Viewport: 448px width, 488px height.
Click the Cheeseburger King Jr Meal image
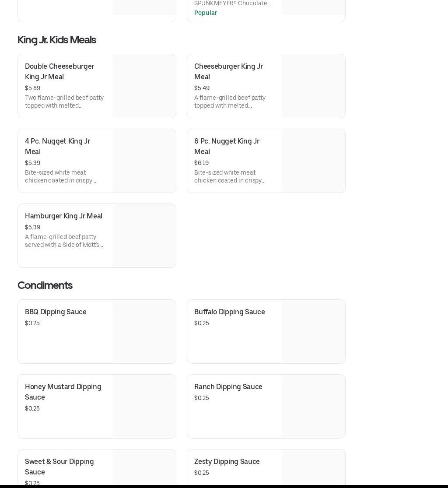pos(313,86)
